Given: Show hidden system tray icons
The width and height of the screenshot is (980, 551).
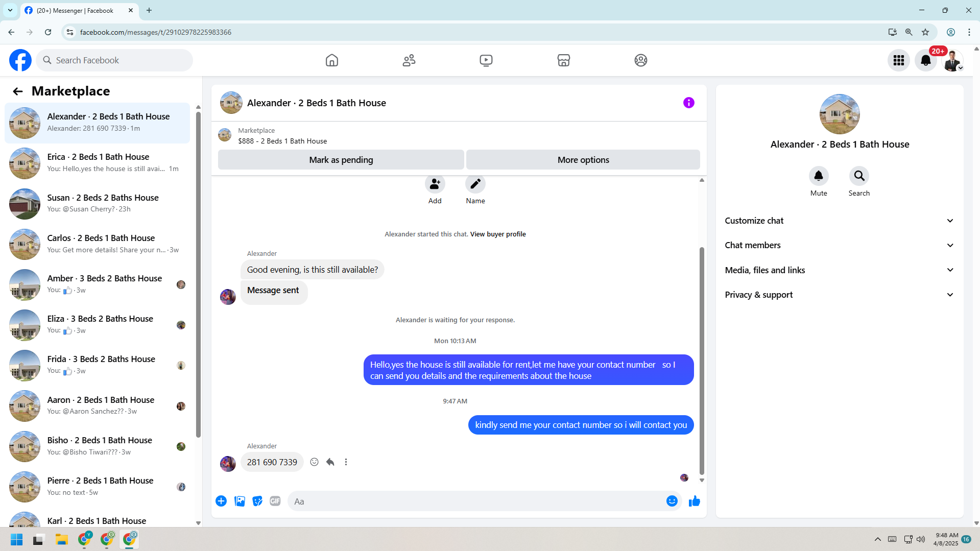Looking at the screenshot, I should 877,539.
